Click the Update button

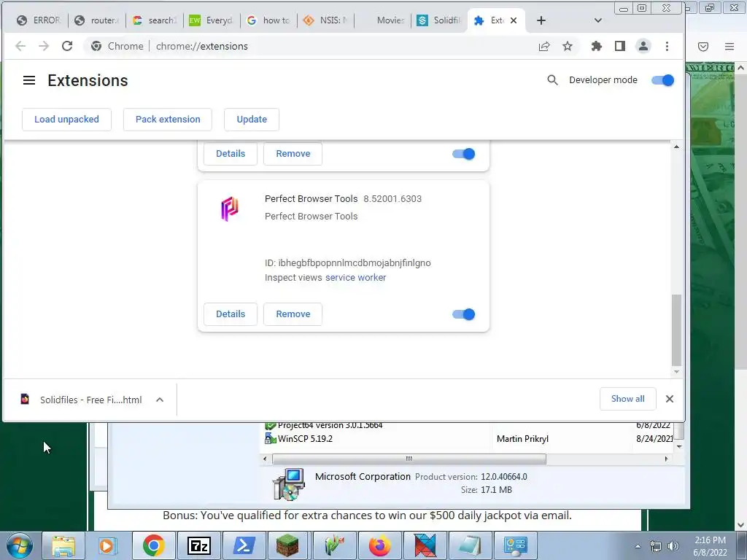tap(252, 120)
